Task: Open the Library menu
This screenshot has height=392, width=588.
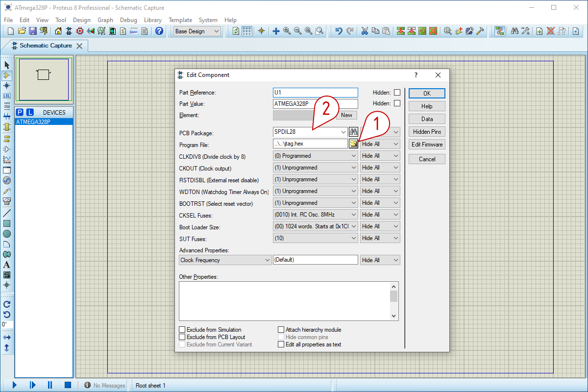Action: coord(153,20)
